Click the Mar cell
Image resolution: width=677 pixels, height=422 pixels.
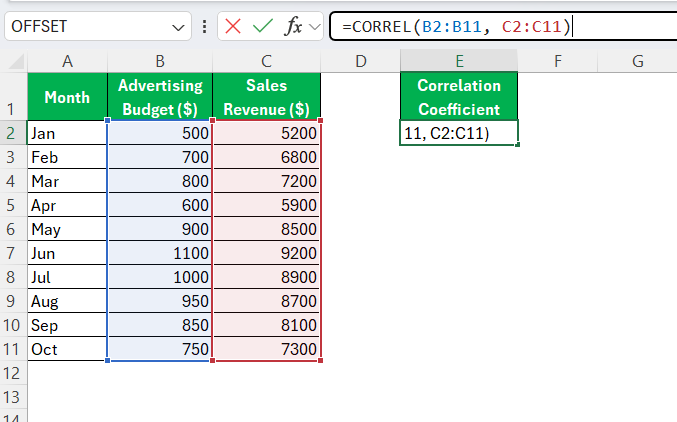click(x=67, y=181)
